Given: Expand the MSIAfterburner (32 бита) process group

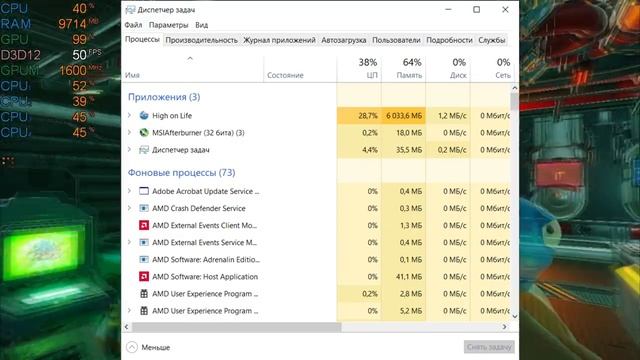Looking at the screenshot, I should click(x=129, y=133).
